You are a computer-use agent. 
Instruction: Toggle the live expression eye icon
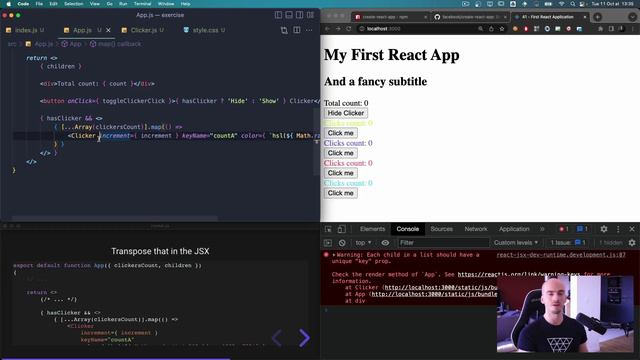coord(385,243)
